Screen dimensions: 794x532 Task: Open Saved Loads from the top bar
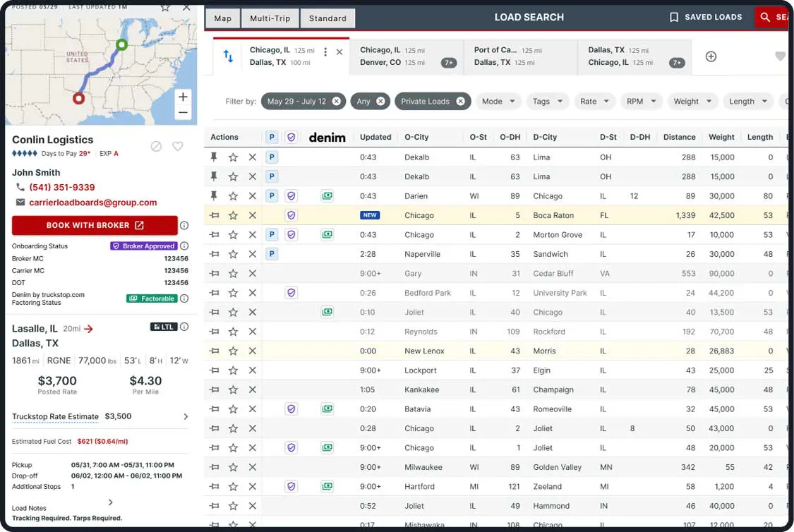(x=706, y=17)
